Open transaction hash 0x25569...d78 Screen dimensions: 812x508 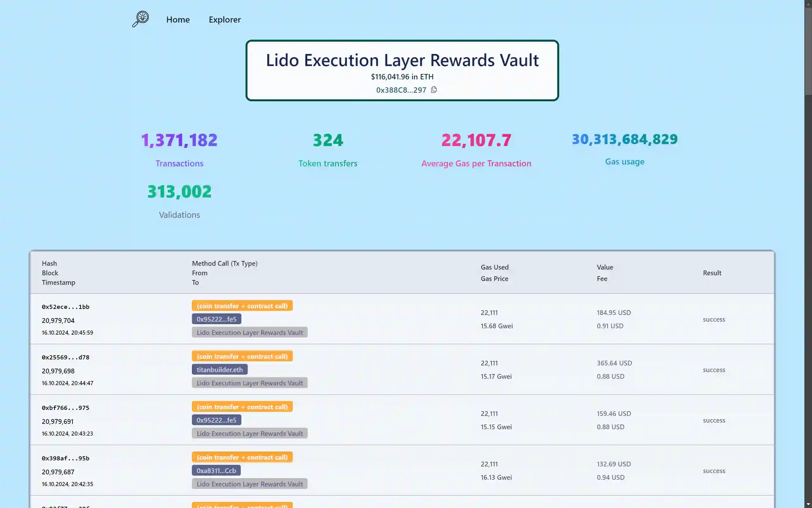(65, 357)
